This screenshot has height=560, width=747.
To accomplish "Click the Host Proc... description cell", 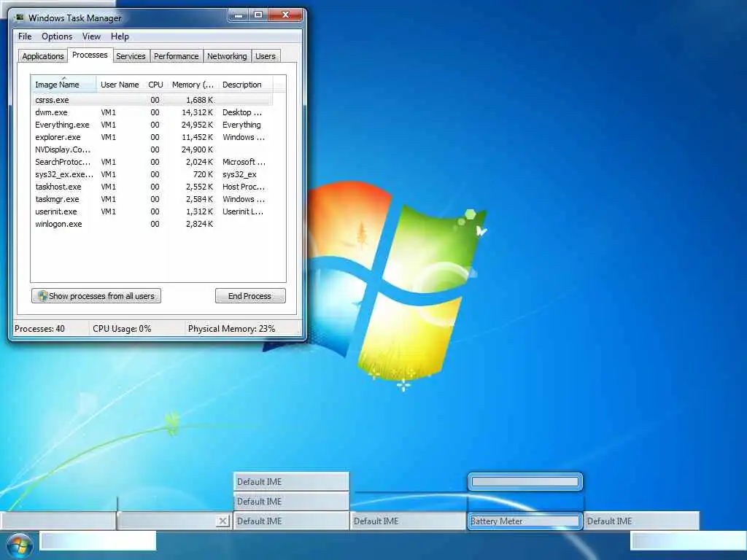I will [244, 187].
